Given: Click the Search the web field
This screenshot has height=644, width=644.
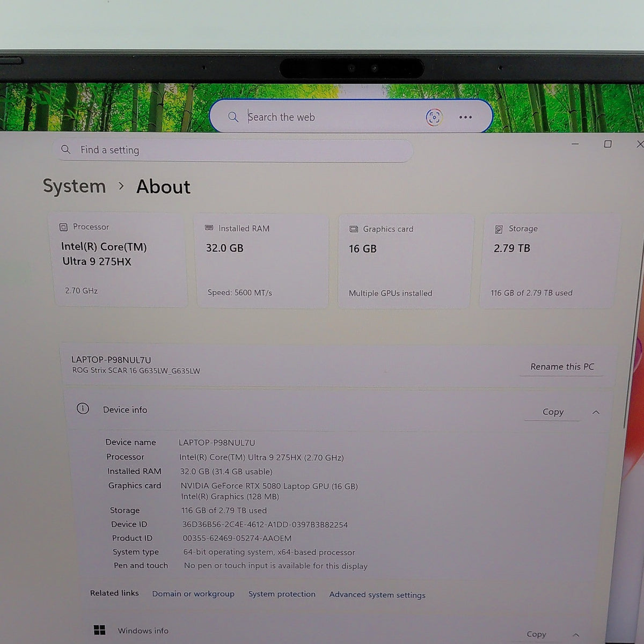Looking at the screenshot, I should [x=351, y=116].
